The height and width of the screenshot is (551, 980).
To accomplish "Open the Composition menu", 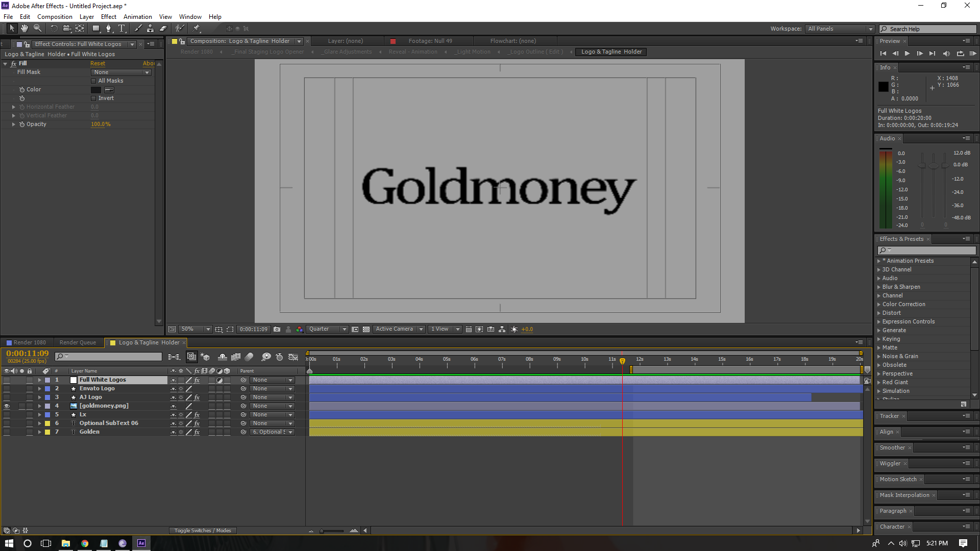I will [55, 17].
